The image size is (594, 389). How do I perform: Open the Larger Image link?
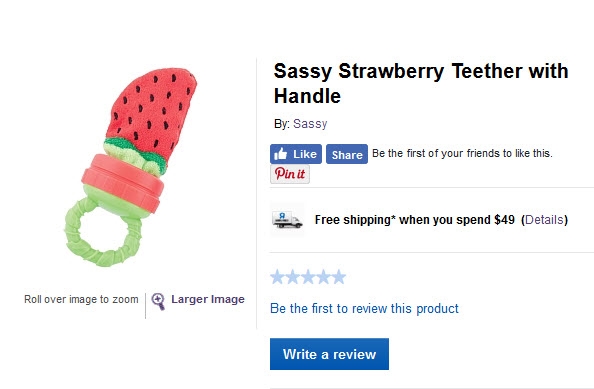tap(208, 299)
